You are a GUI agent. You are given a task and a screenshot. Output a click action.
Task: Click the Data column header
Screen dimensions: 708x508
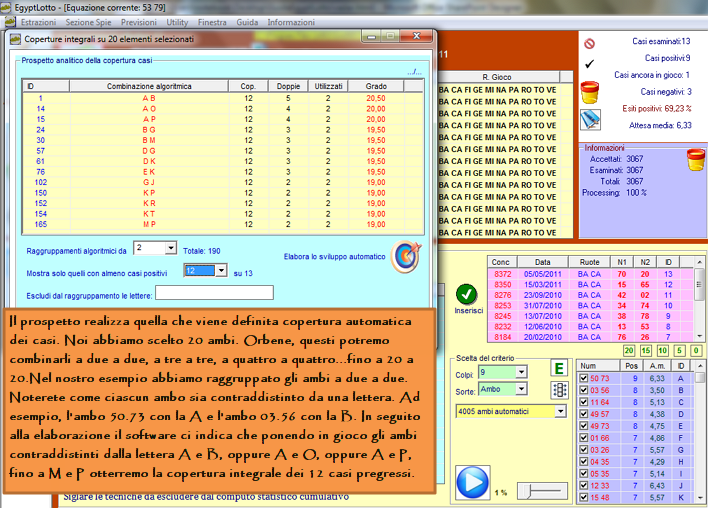[542, 262]
